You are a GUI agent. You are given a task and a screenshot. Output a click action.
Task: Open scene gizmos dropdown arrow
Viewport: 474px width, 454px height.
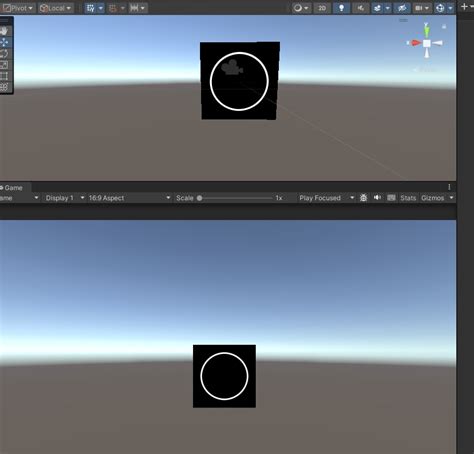[x=450, y=8]
